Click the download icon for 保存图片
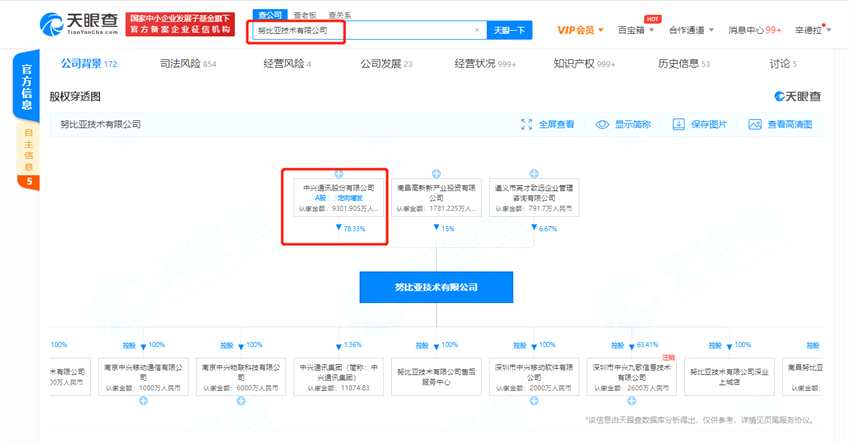 [x=678, y=124]
